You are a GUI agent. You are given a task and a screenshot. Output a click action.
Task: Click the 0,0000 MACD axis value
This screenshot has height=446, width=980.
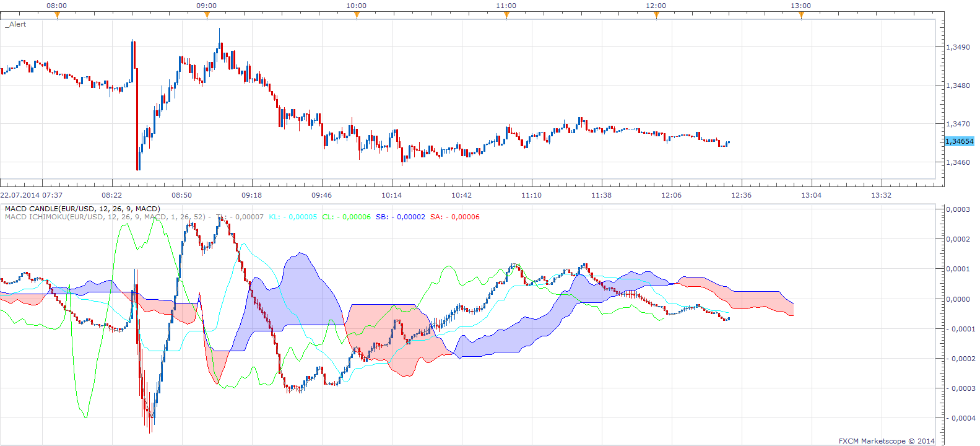pos(958,299)
